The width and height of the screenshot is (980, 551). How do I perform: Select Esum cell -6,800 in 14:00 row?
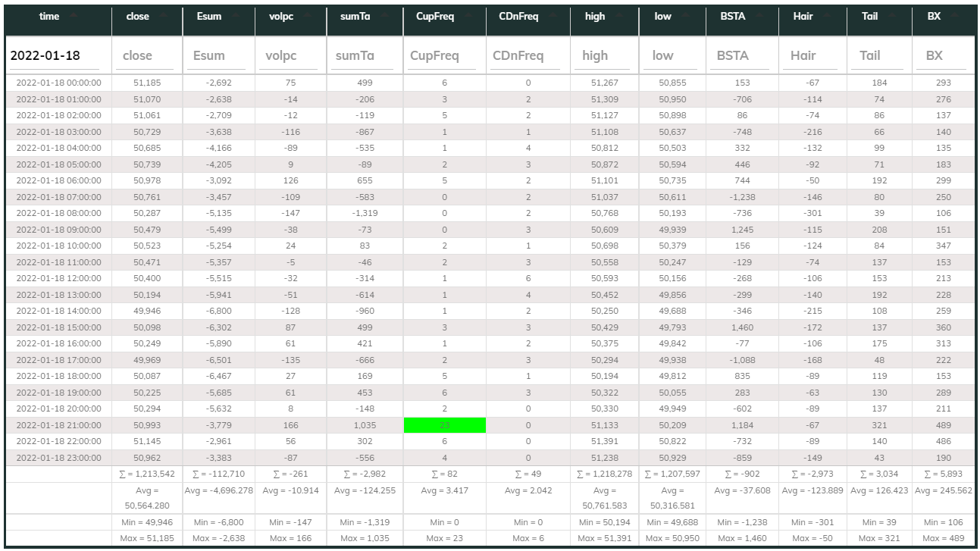pyautogui.click(x=219, y=311)
